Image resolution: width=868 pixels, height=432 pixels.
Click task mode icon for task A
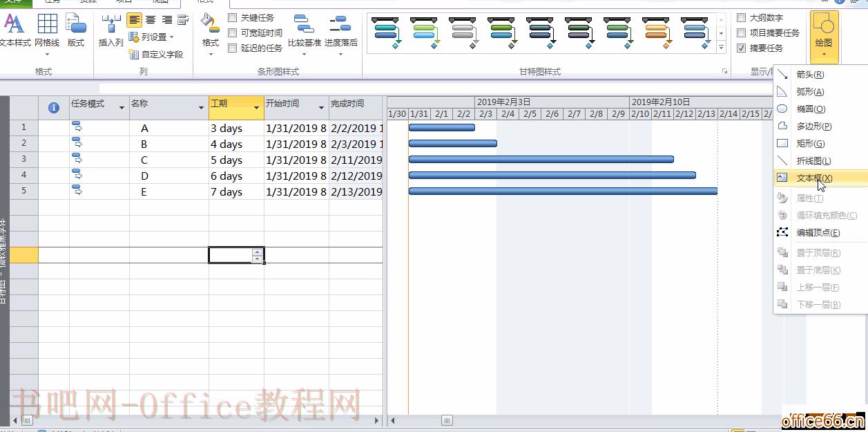pos(77,126)
